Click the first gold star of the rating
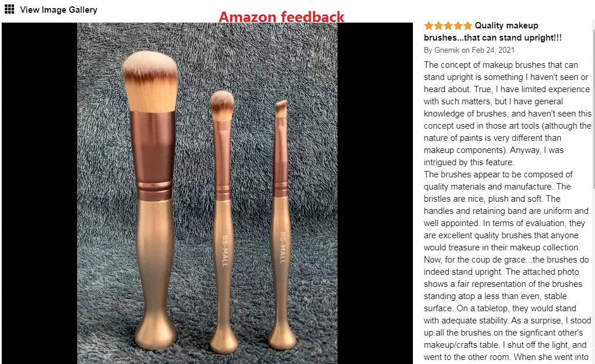The image size is (595, 364). tap(429, 26)
